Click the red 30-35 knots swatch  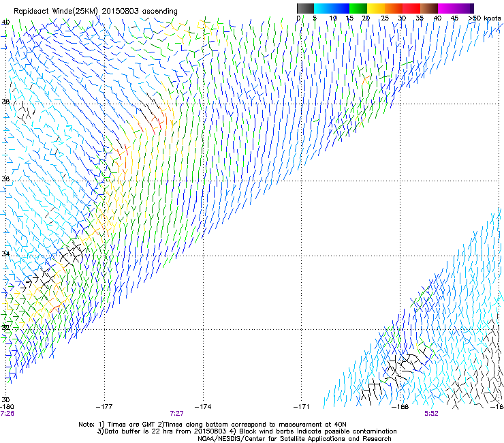pos(411,8)
